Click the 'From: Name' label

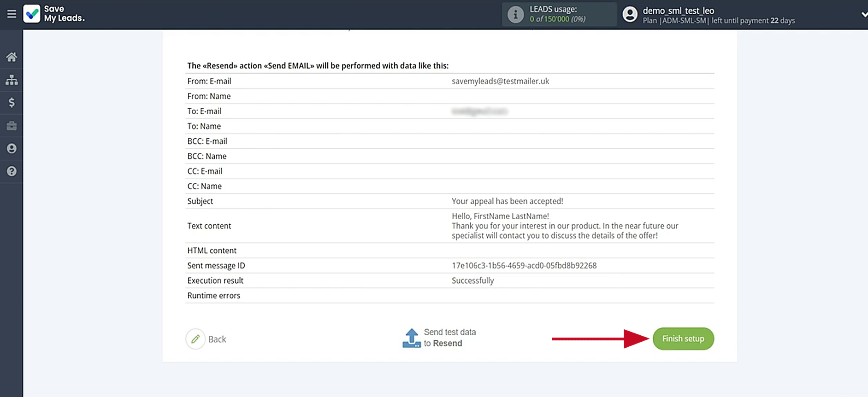click(209, 96)
